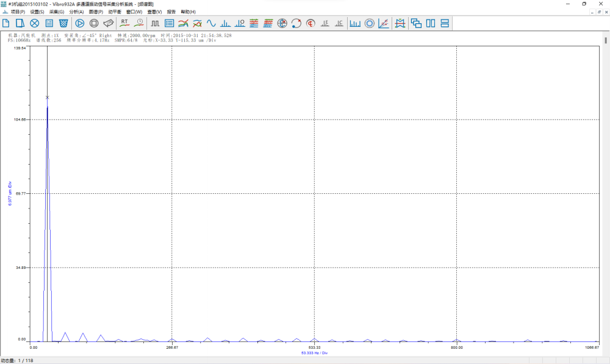Click the 139.54 amplitude axis maximum value
Image resolution: width=610 pixels, height=364 pixels.
coord(20,48)
